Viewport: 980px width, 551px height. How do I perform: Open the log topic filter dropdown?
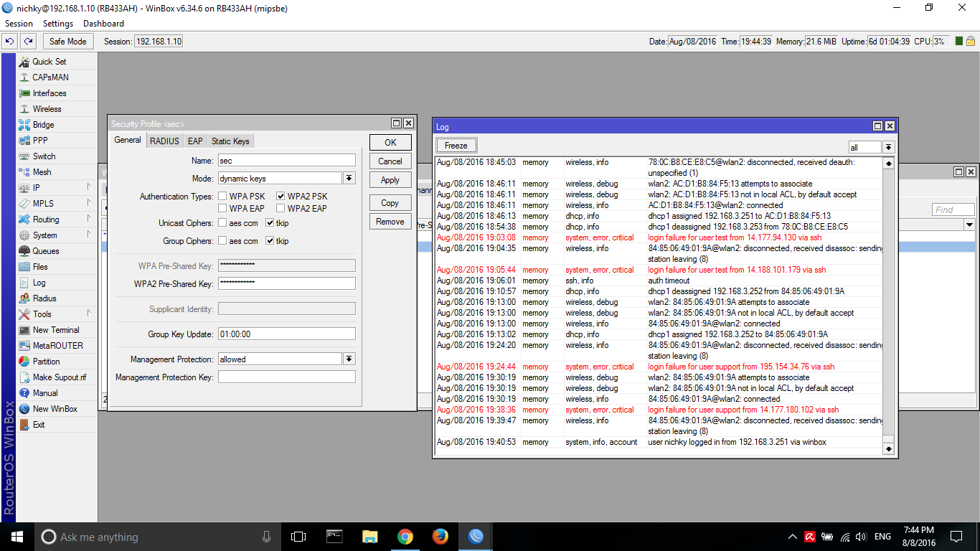pos(889,147)
